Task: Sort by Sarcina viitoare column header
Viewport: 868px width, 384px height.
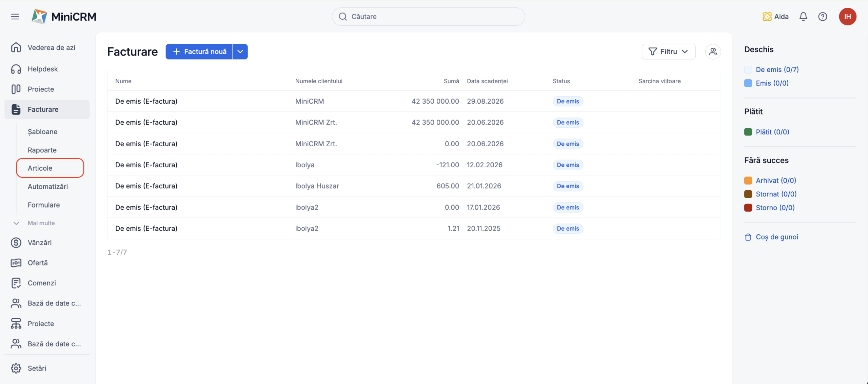Action: click(659, 81)
